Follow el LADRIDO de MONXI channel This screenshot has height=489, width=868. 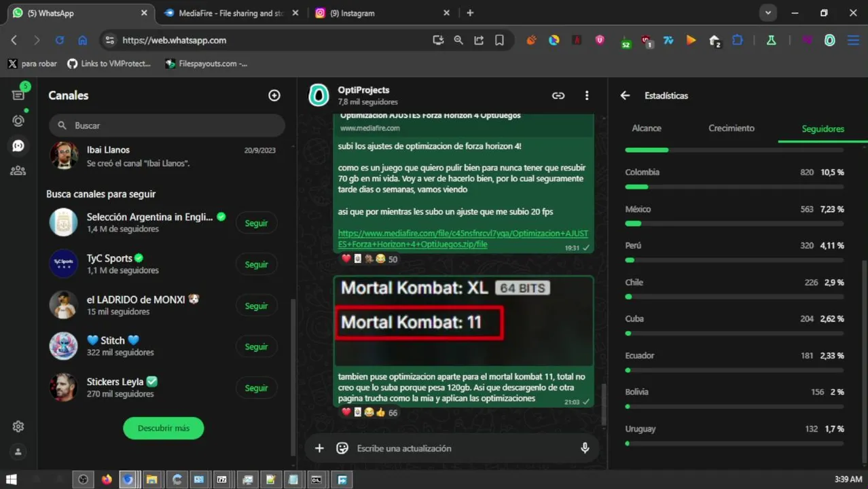coord(256,306)
